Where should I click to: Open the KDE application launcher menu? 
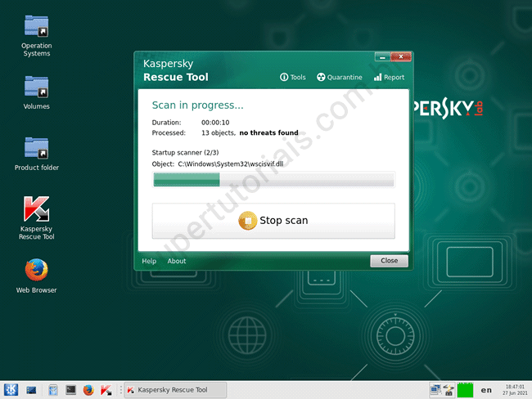[11, 390]
